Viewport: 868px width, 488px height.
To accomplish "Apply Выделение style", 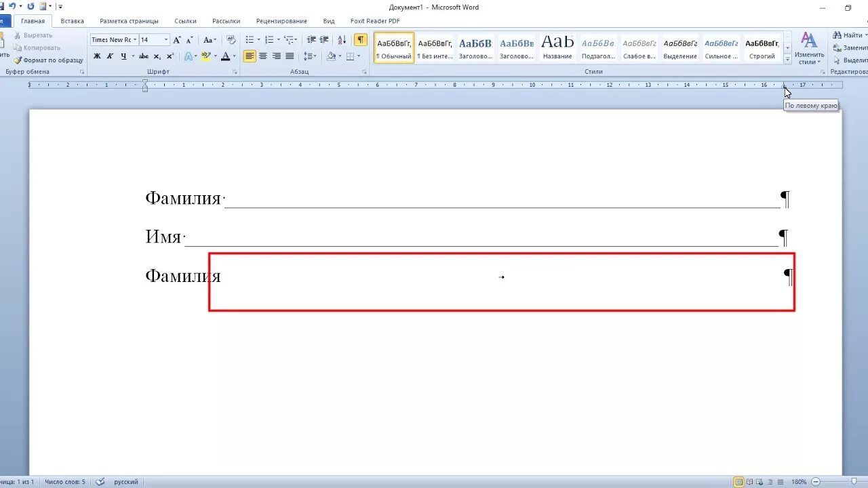I will (680, 47).
